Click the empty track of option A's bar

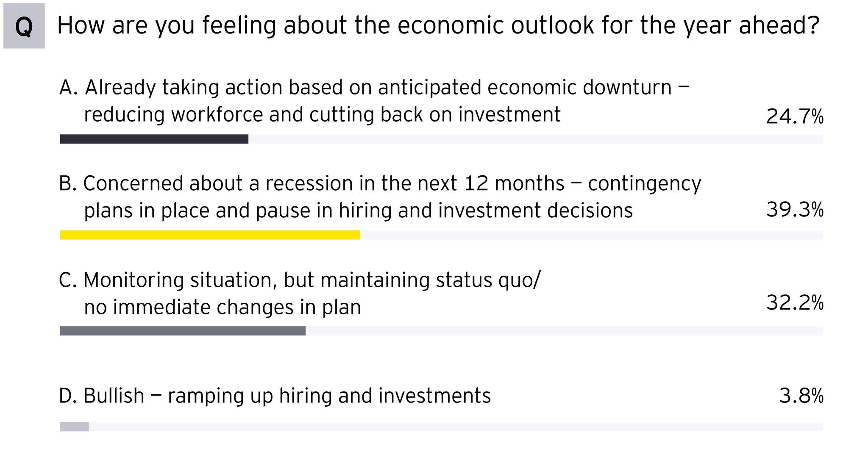[x=535, y=139]
